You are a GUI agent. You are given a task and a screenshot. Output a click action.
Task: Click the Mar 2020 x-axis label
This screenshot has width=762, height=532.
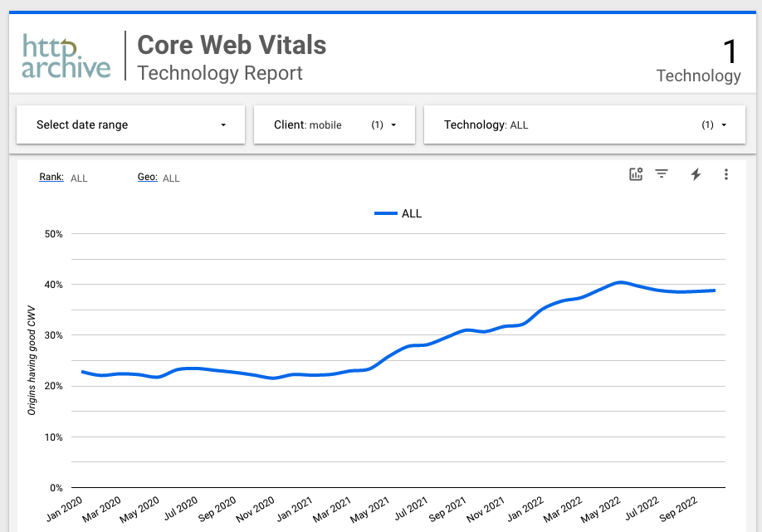coord(102,509)
